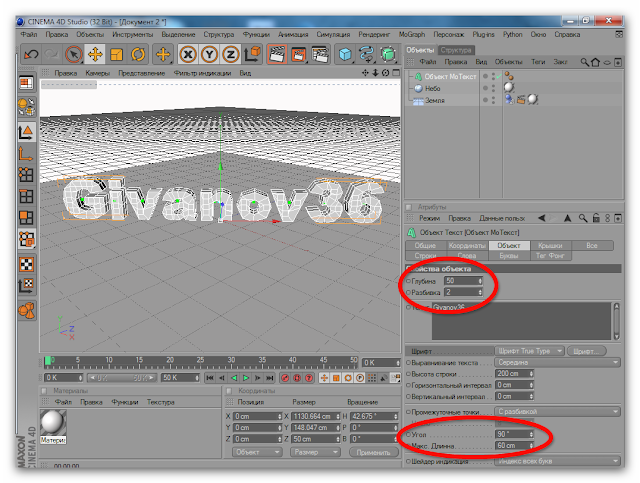Toggle visibility dot of Небо
Image resolution: width=640 pixels, height=483 pixels.
pyautogui.click(x=485, y=88)
